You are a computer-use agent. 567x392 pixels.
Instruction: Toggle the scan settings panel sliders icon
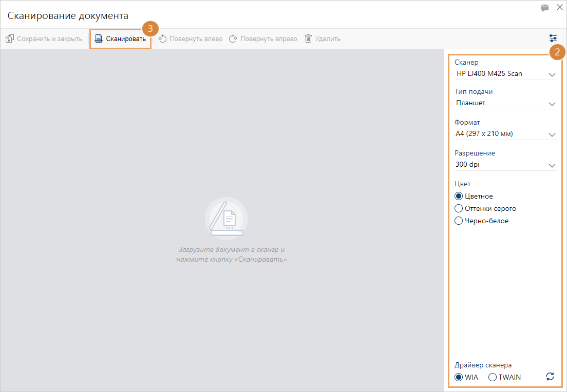point(553,38)
